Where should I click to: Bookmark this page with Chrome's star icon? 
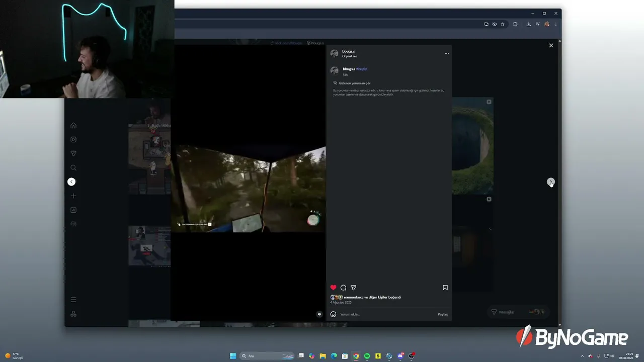(x=502, y=24)
